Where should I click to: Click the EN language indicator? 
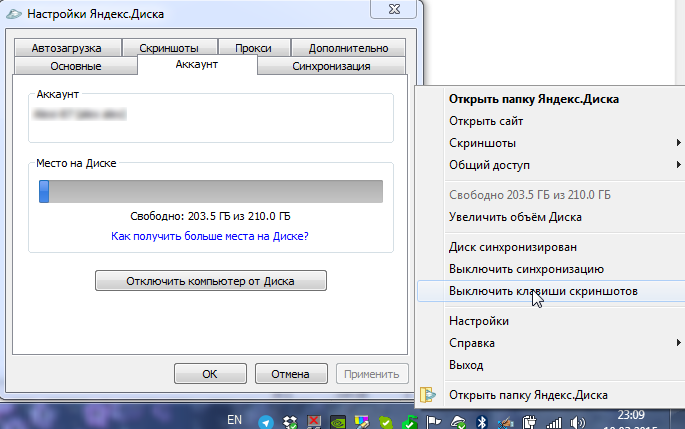234,420
